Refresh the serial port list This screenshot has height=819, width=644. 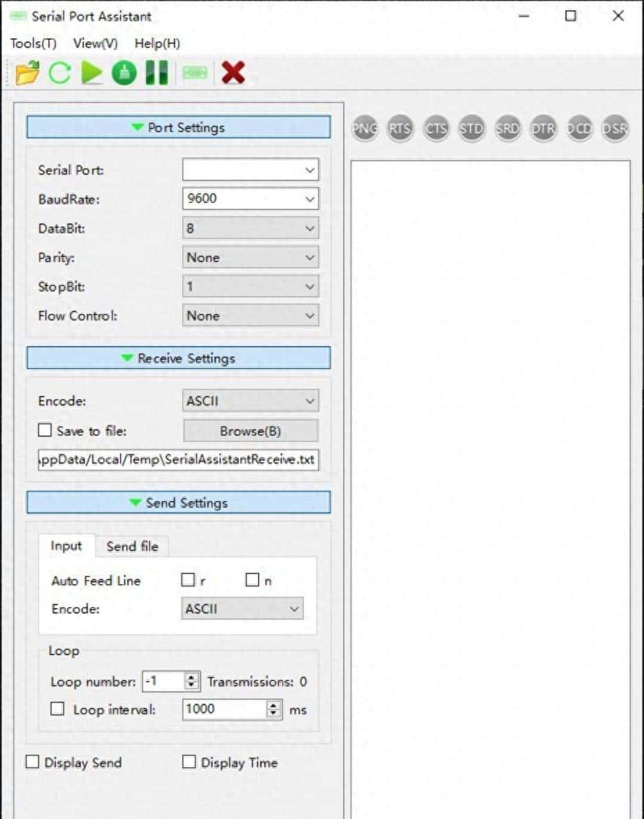click(61, 71)
